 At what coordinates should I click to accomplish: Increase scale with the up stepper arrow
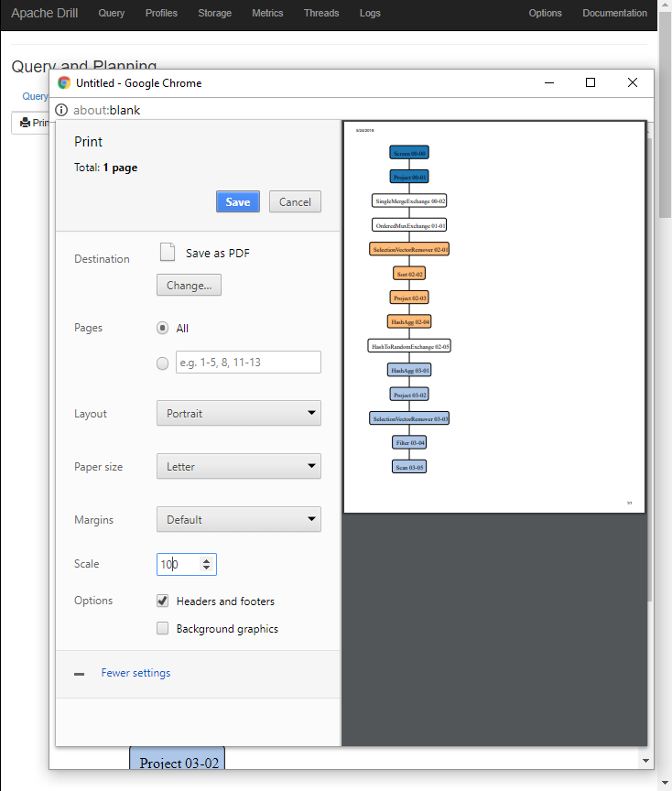tap(206, 560)
